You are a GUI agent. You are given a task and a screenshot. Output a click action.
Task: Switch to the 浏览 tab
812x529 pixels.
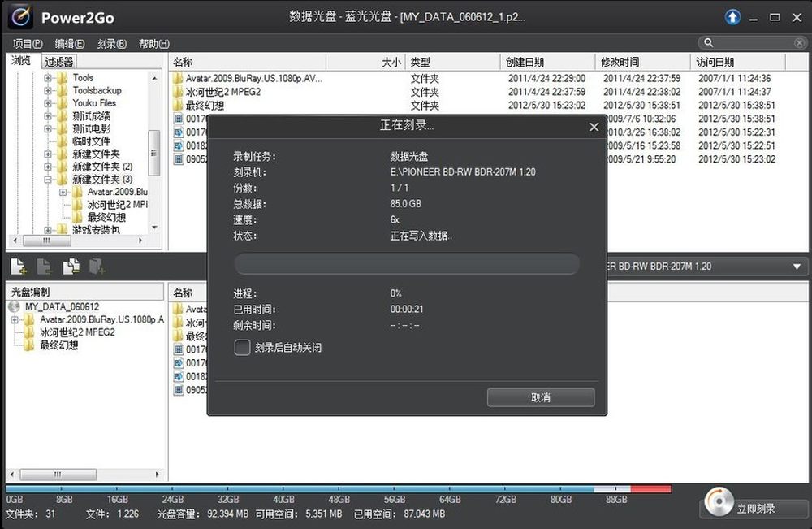coord(21,61)
